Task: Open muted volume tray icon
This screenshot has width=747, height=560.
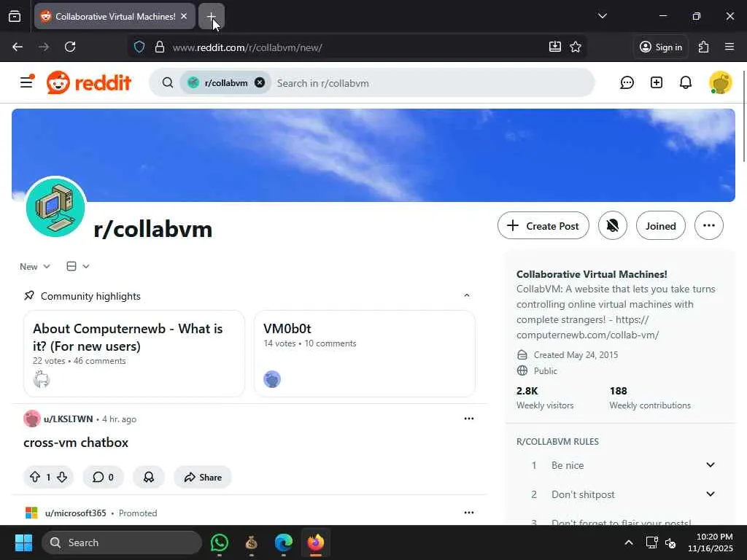Action: (x=670, y=542)
